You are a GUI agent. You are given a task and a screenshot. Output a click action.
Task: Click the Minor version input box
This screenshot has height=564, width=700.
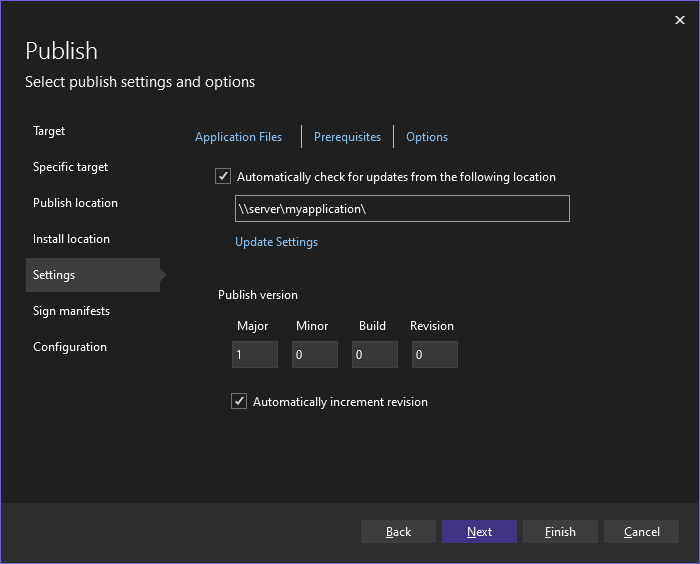click(x=314, y=355)
